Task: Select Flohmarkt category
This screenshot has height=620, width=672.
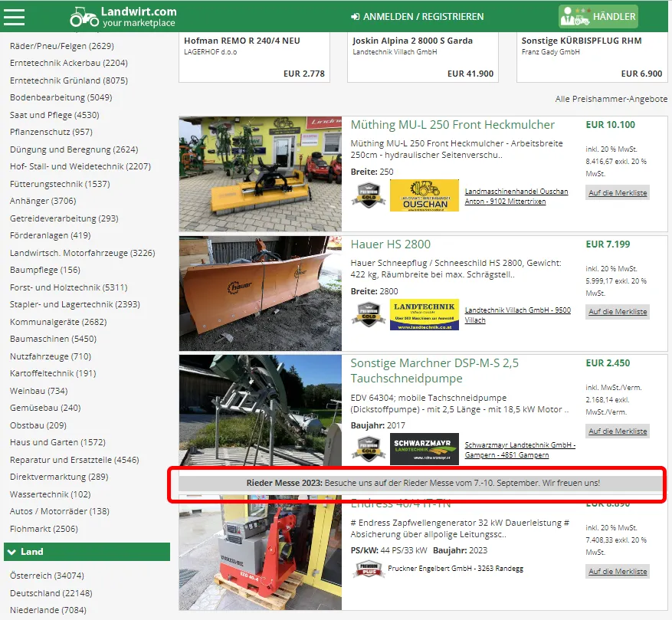Action: click(x=44, y=529)
